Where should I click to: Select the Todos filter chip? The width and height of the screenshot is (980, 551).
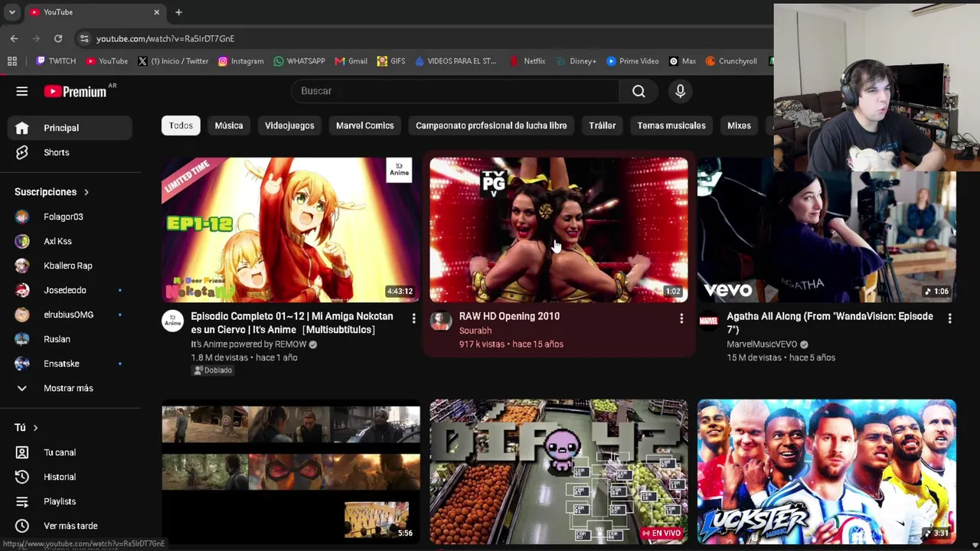[x=181, y=126]
